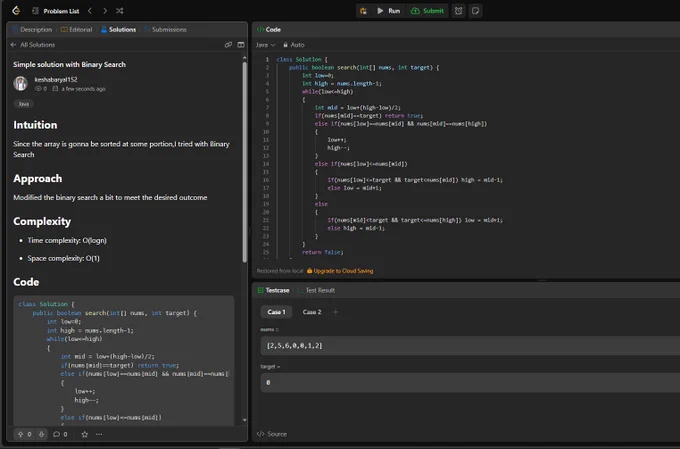The height and width of the screenshot is (449, 680).
Task: Go to the next problem arrow
Action: tap(105, 11)
